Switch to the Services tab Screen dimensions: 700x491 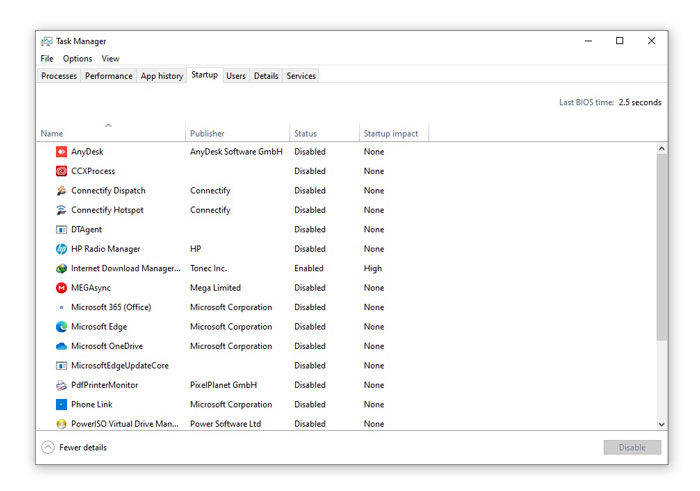click(x=301, y=76)
